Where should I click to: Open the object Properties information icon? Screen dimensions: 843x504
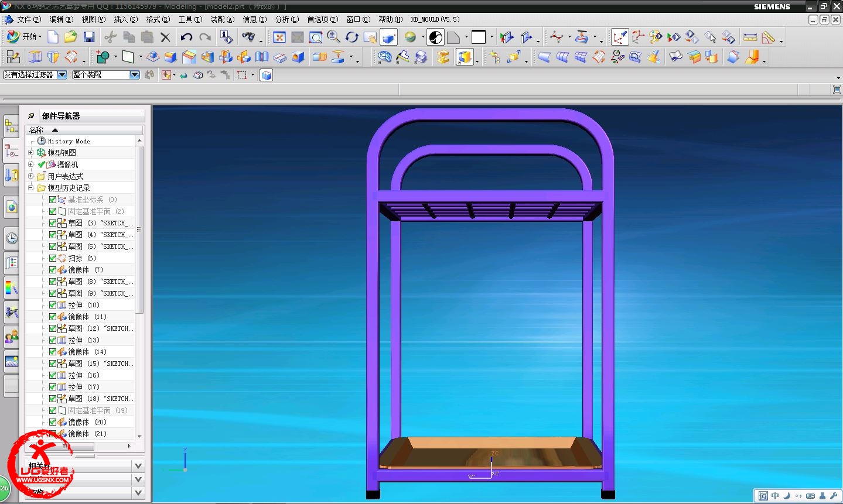[226, 37]
